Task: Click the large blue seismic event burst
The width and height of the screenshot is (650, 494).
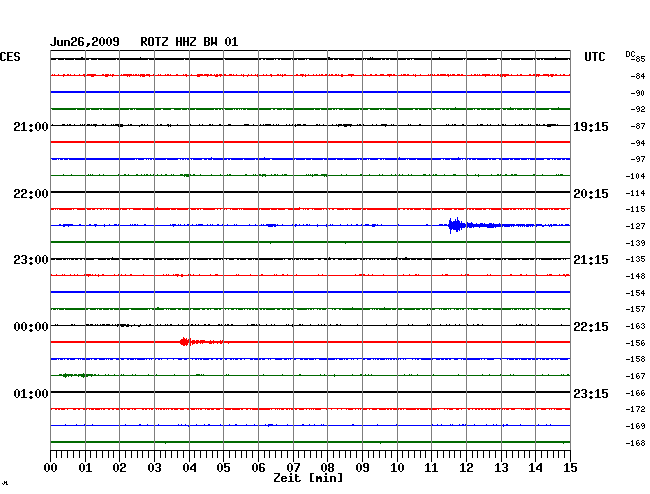Action: click(x=457, y=225)
